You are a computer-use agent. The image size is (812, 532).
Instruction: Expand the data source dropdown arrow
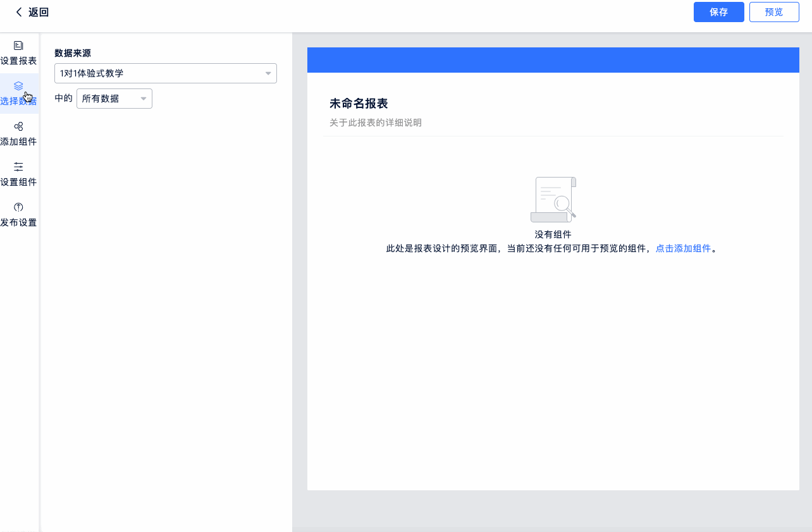click(268, 73)
